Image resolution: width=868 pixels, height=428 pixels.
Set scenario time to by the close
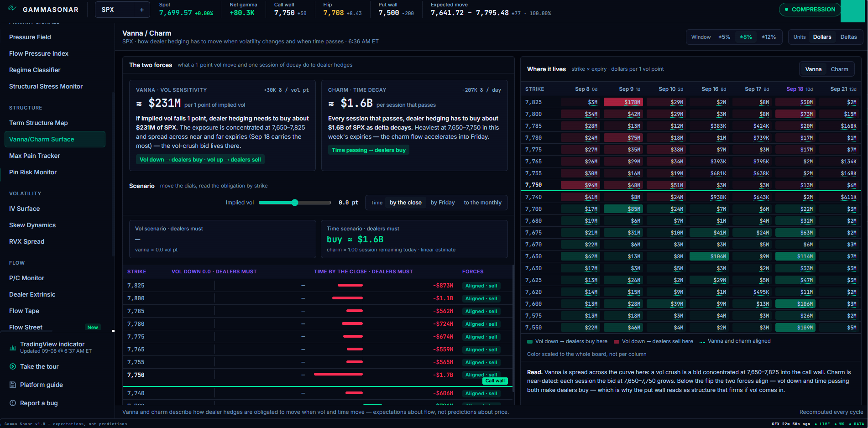pyautogui.click(x=405, y=203)
